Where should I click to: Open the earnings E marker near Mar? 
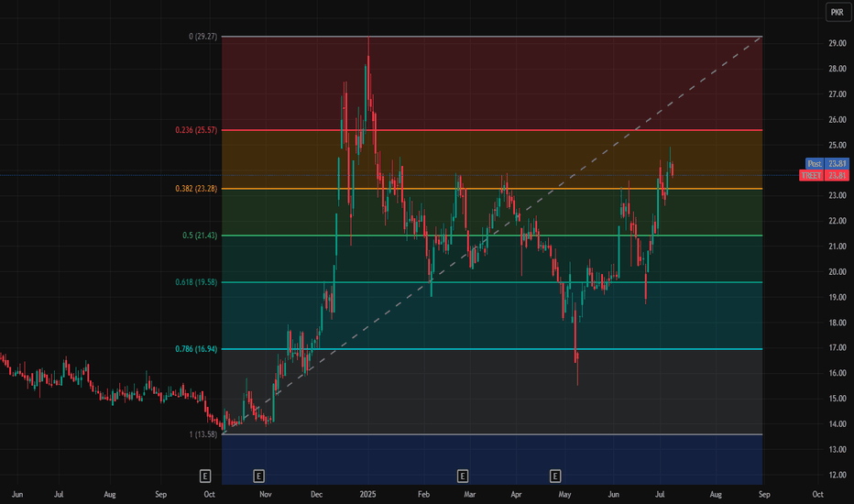[463, 477]
